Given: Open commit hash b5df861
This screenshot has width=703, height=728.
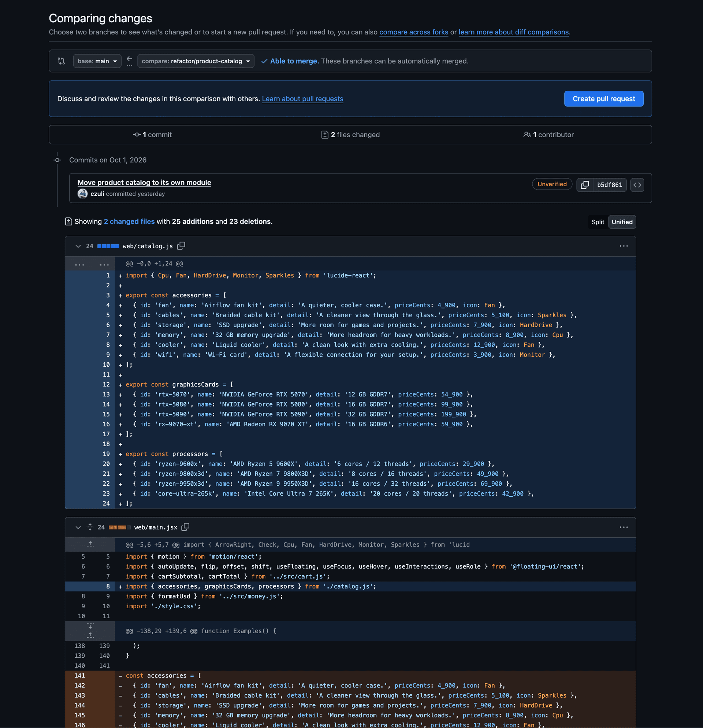Looking at the screenshot, I should (x=609, y=185).
